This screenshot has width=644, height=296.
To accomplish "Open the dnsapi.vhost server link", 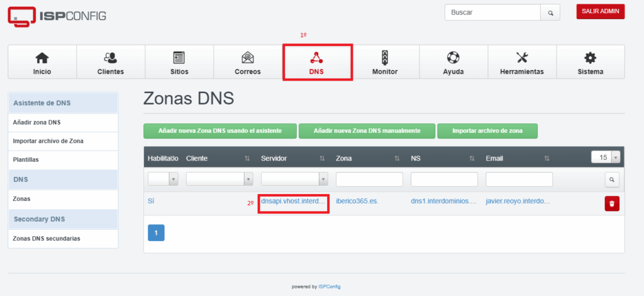I will coord(293,202).
